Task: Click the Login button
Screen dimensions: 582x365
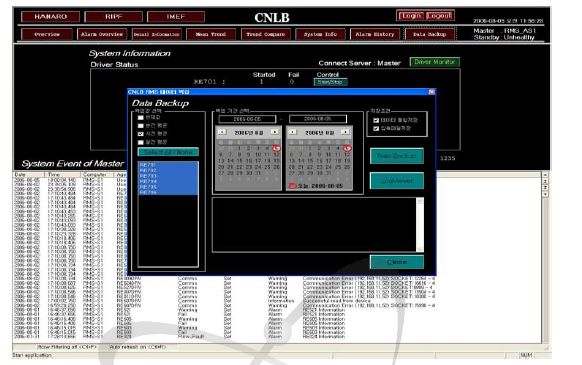Action: 411,16
